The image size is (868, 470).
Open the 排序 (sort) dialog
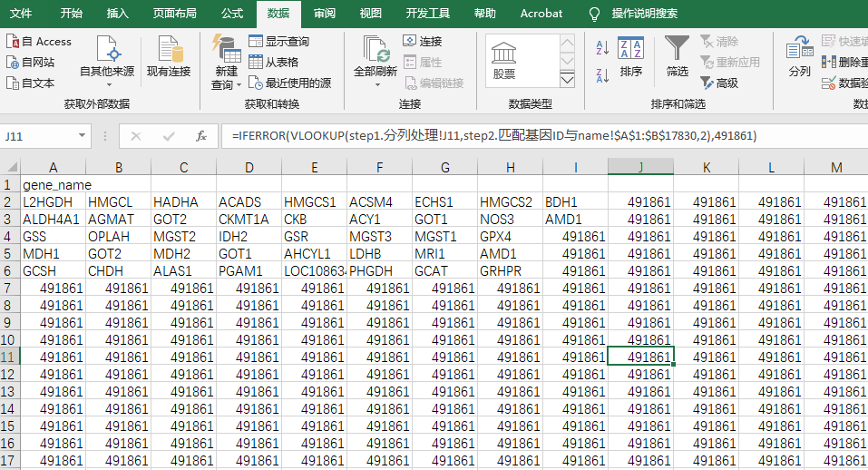631,56
